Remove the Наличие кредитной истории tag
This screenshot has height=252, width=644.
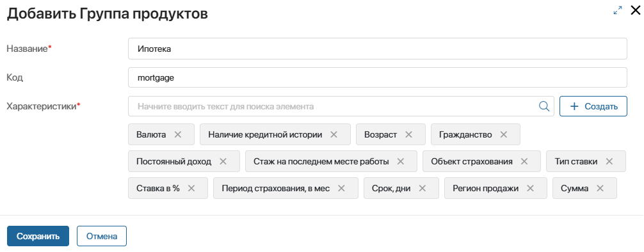coord(334,134)
